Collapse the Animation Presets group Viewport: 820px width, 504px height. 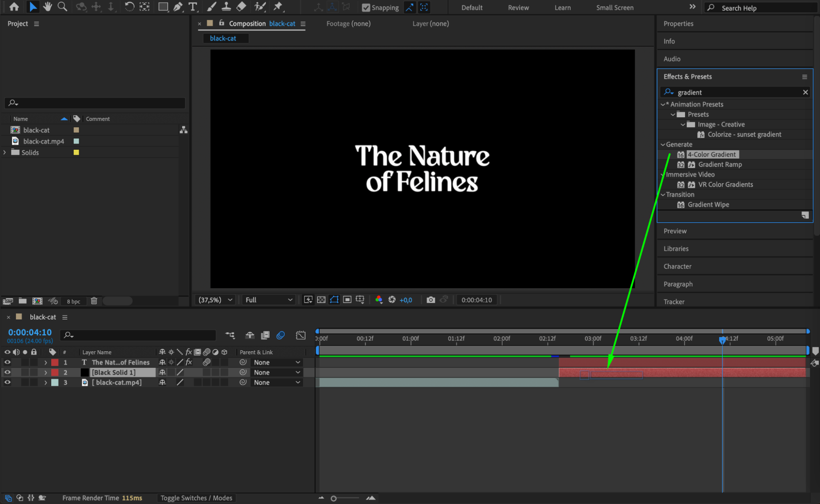(x=663, y=104)
